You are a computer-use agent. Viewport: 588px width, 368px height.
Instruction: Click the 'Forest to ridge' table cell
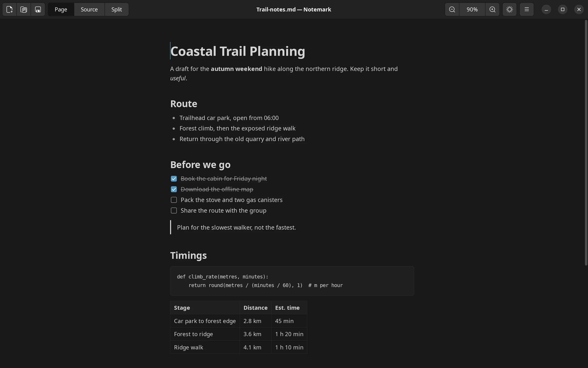coord(205,334)
